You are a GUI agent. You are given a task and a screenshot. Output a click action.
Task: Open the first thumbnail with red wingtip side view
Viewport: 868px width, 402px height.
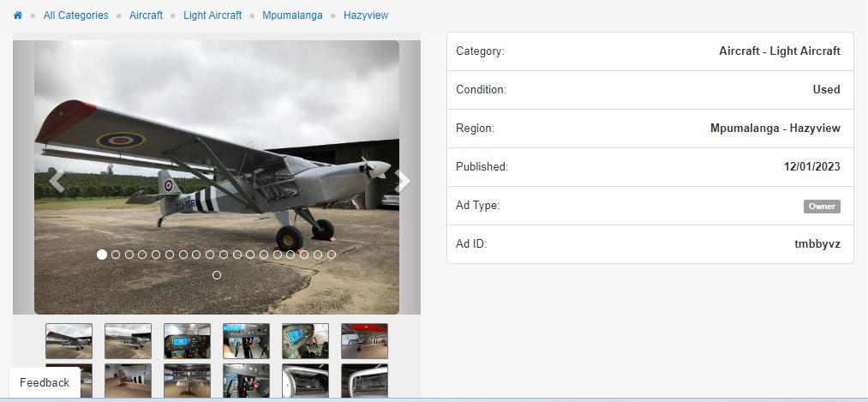[69, 341]
